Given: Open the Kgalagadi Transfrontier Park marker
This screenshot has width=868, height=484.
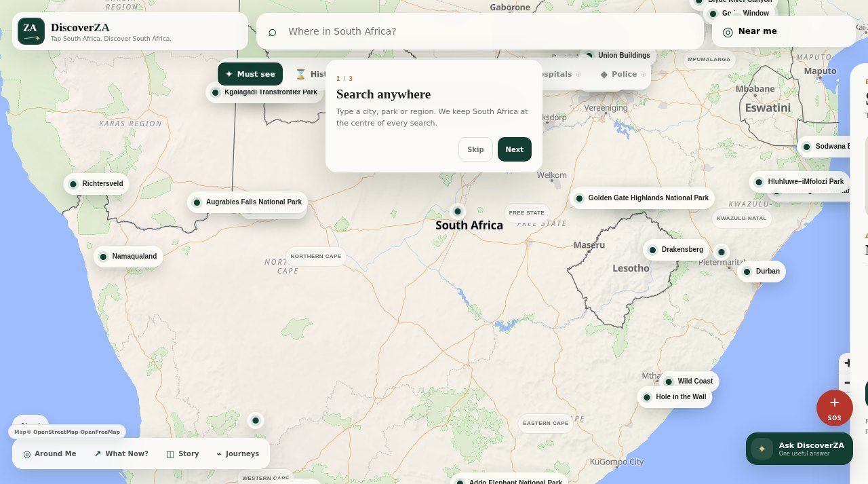Looking at the screenshot, I should tap(264, 92).
